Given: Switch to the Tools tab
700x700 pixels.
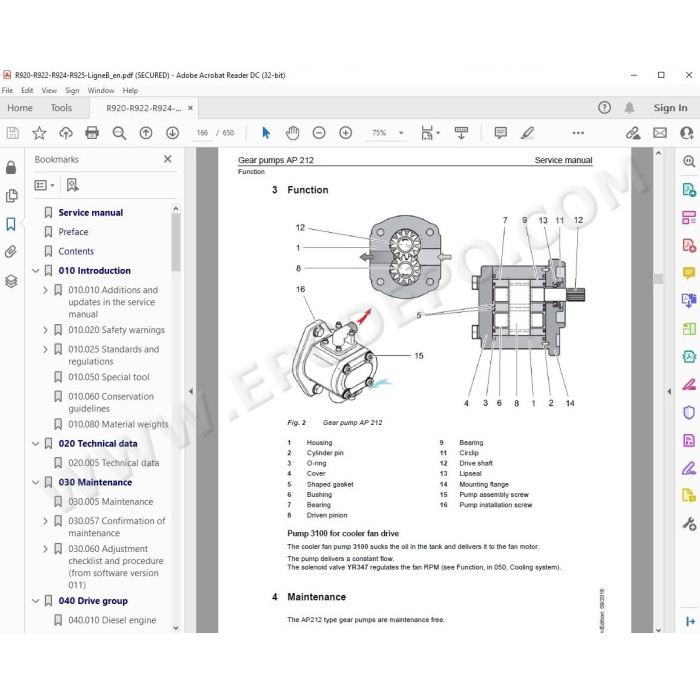Looking at the screenshot, I should pyautogui.click(x=61, y=108).
